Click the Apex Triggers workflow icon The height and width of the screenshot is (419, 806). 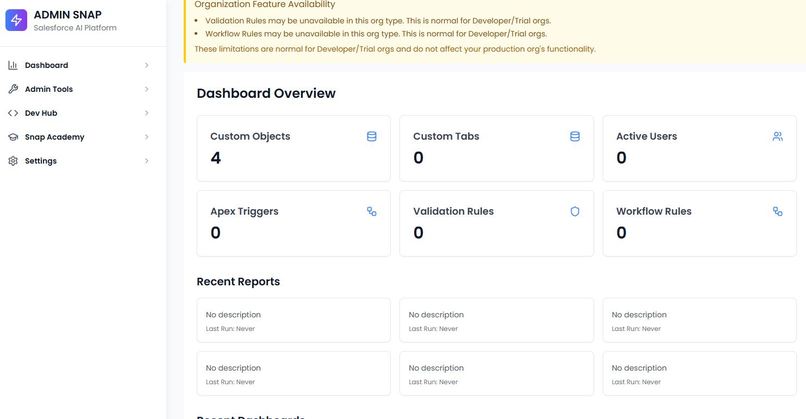point(372,211)
